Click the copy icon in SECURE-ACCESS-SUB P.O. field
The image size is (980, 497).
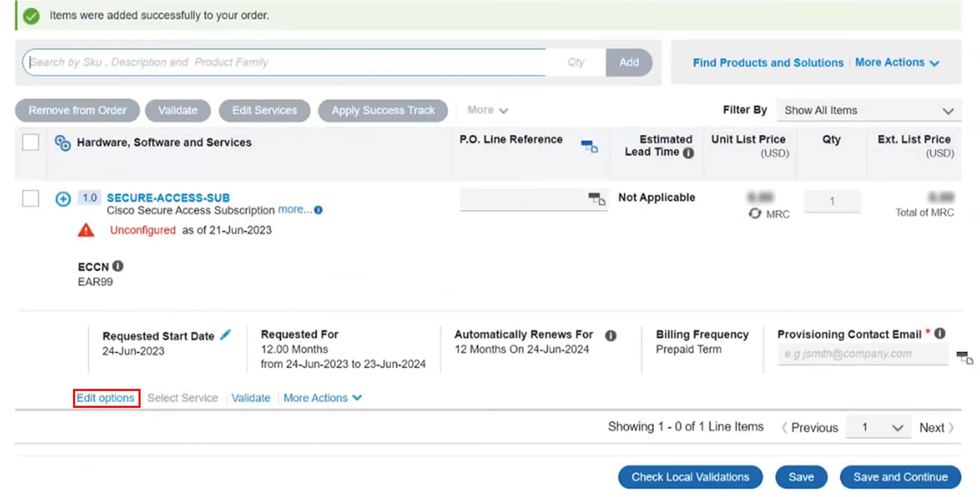pyautogui.click(x=597, y=199)
